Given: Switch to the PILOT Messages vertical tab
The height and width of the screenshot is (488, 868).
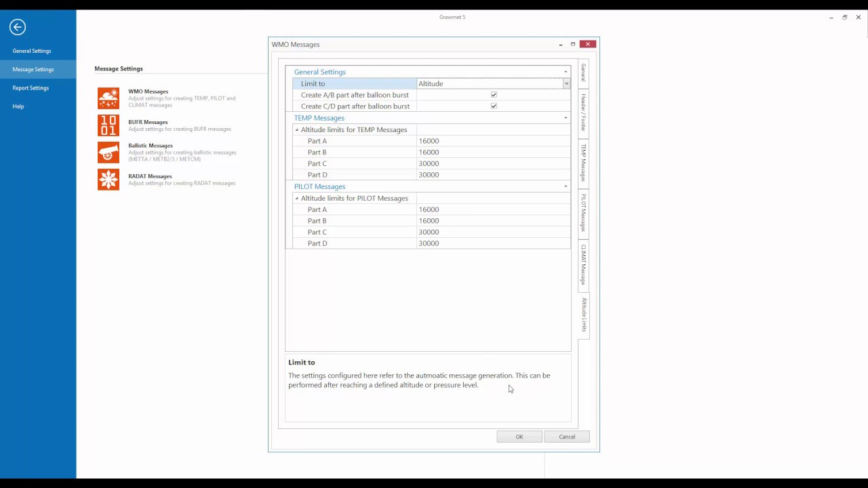Looking at the screenshot, I should tap(583, 213).
